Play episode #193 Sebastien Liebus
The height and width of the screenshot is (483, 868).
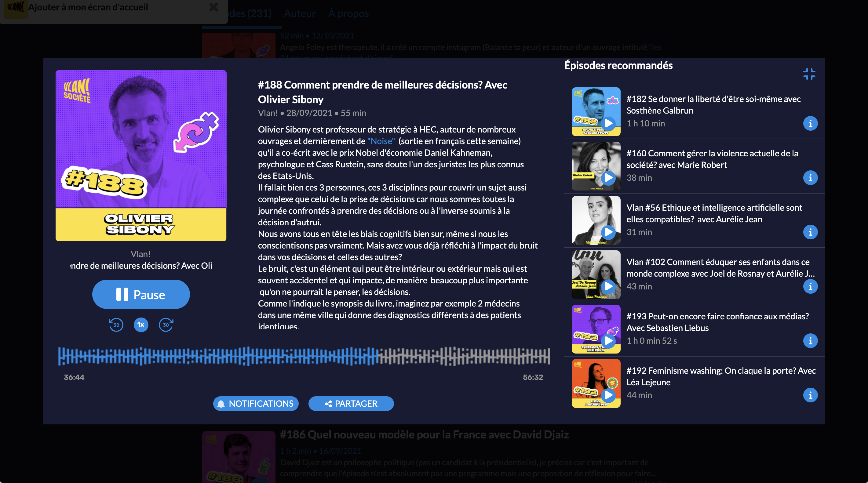tap(608, 340)
